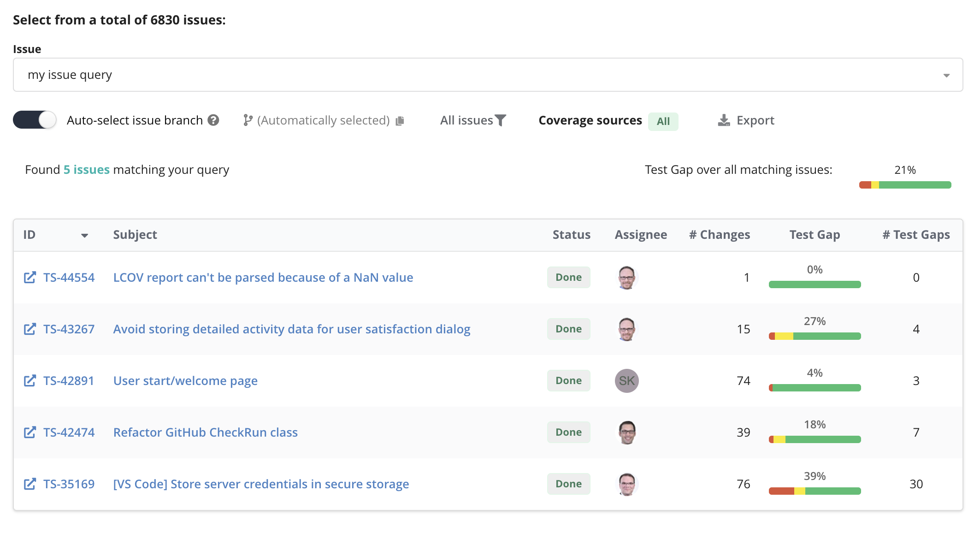Screen dimensions: 980x533
Task: Click the branch icon next to Automatically selected
Action: (248, 120)
